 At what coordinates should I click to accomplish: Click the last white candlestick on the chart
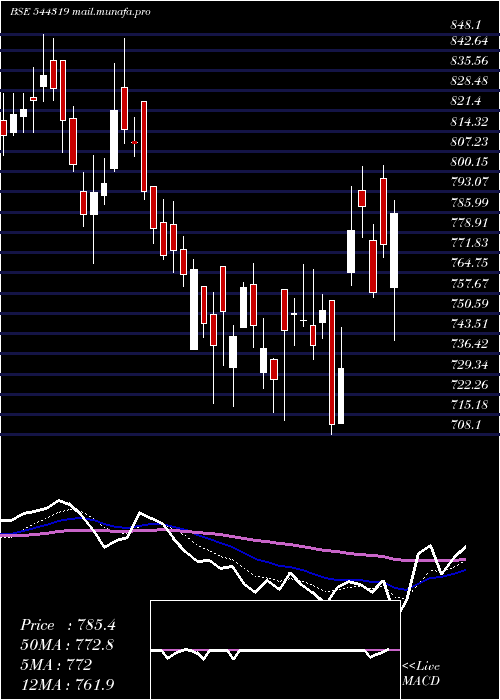pos(394,250)
